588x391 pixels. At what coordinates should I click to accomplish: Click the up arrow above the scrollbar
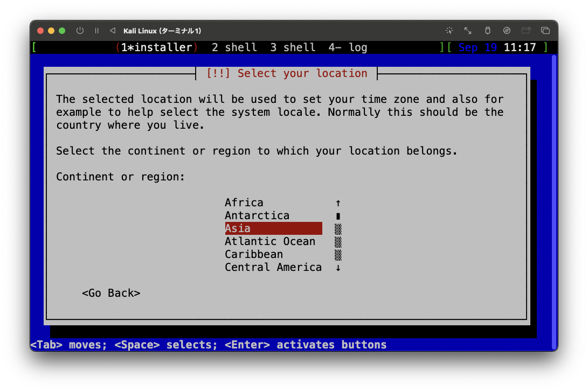tap(338, 202)
